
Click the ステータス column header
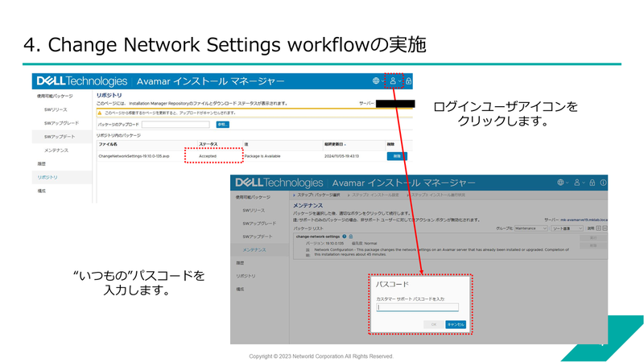[208, 145]
